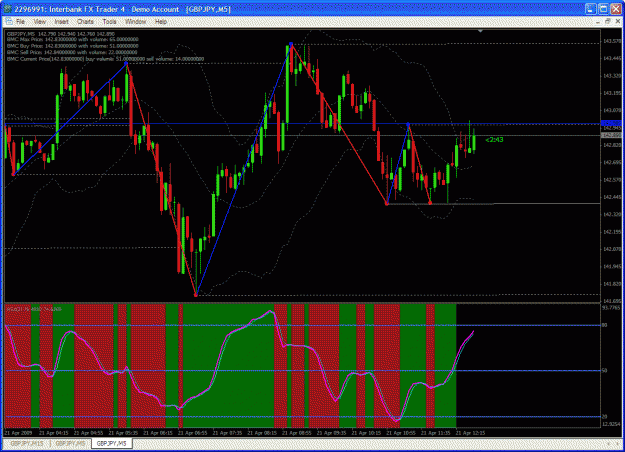Click the 50 level label on the indicator scale
The width and height of the screenshot is (625, 452).
tap(605, 371)
